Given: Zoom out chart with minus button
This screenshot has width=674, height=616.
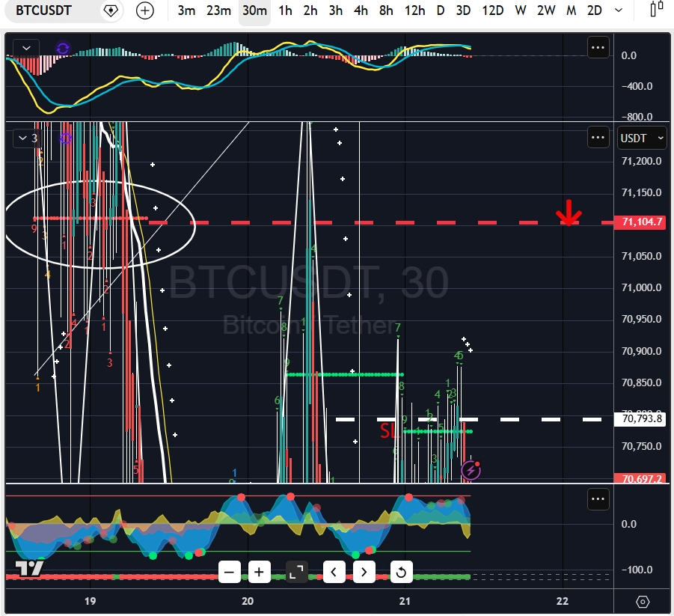Looking at the screenshot, I should 230,572.
